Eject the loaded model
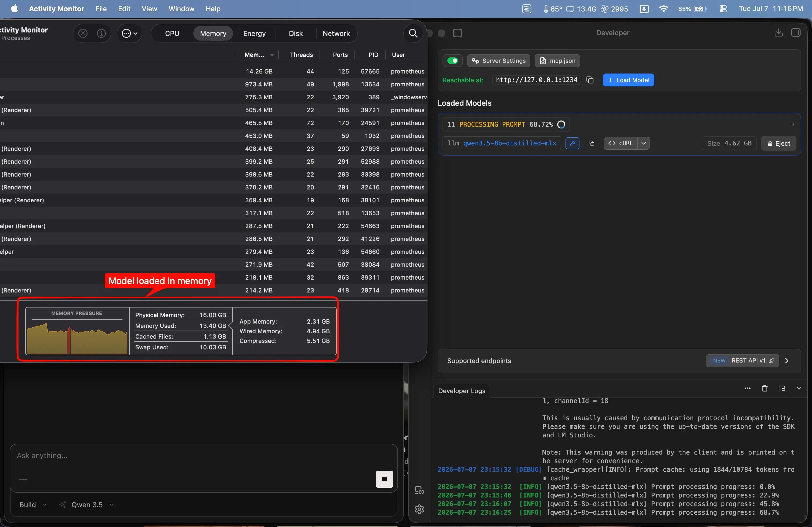This screenshot has width=812, height=527. (x=778, y=144)
